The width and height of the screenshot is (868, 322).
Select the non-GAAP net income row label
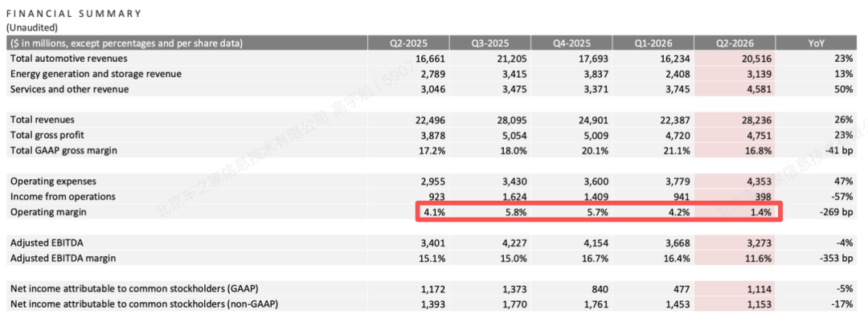(144, 304)
